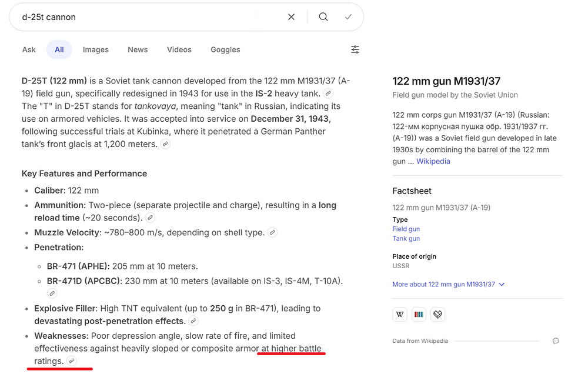
Task: Click into the 'd-25t cannon' search field
Action: pos(147,17)
